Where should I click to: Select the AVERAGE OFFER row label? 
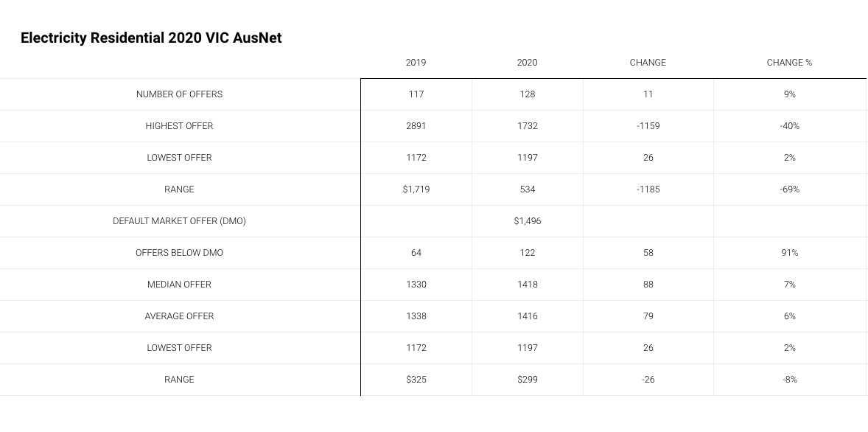coord(179,316)
